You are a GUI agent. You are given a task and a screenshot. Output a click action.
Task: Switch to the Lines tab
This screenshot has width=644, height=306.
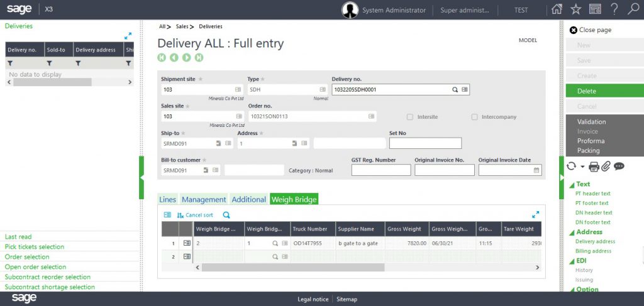click(x=167, y=199)
